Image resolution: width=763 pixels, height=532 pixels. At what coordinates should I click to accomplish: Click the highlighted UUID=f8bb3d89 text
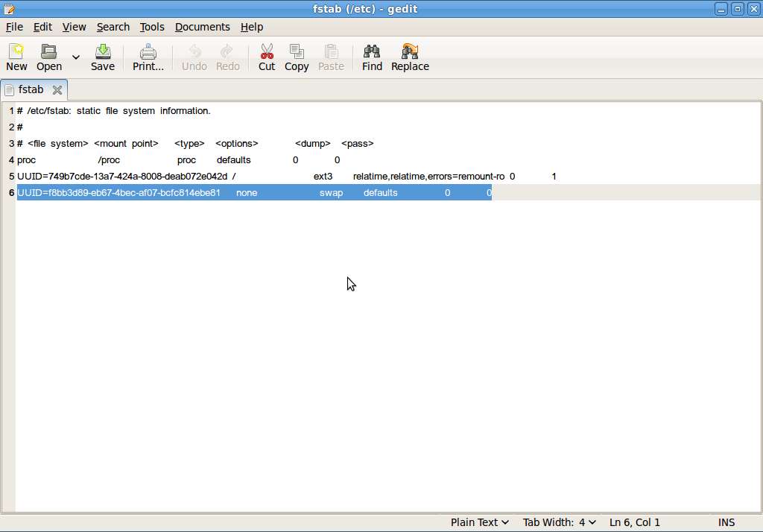click(x=118, y=193)
